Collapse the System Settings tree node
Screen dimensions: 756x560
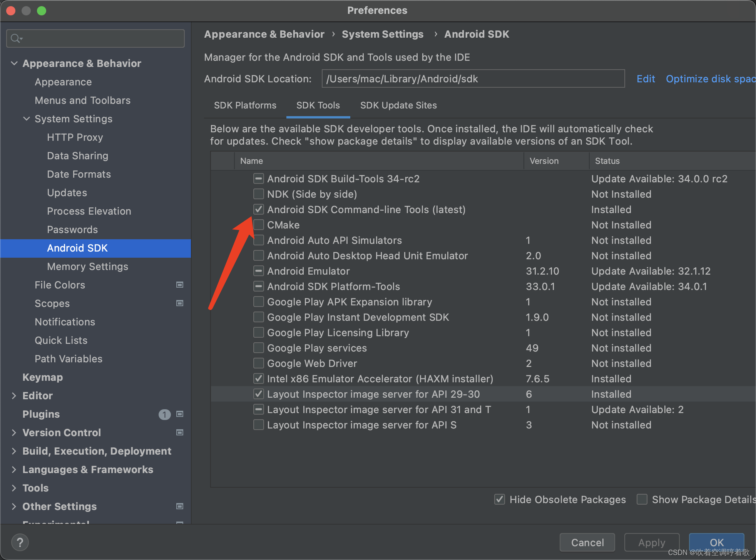click(27, 119)
